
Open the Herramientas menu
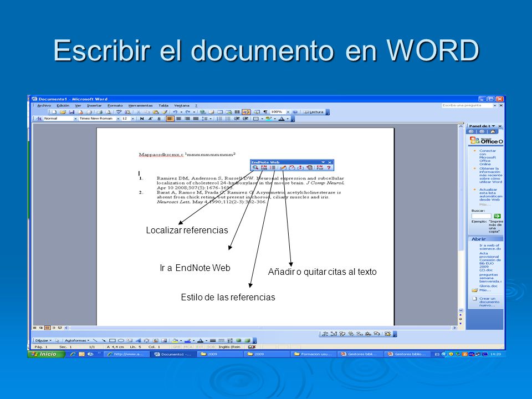pos(140,105)
